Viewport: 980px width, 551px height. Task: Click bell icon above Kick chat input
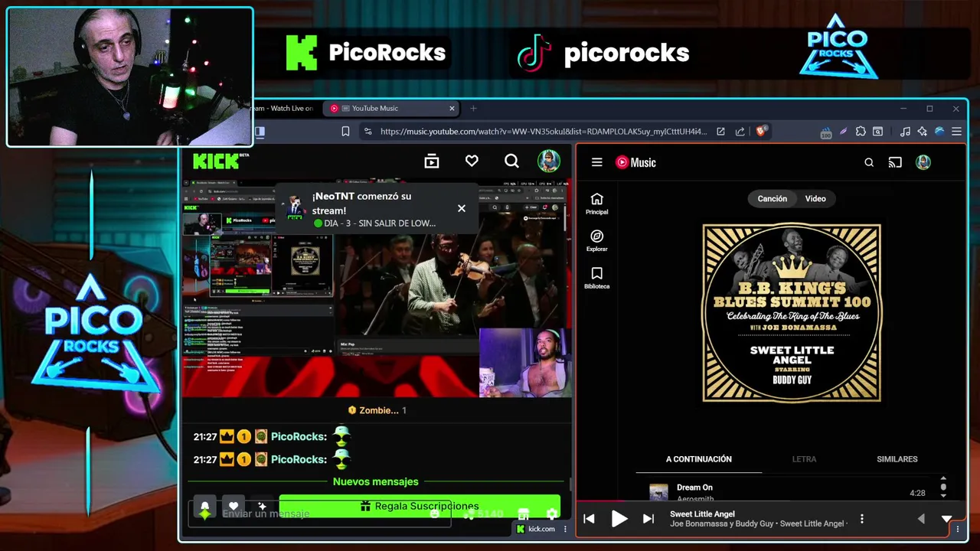(x=204, y=506)
